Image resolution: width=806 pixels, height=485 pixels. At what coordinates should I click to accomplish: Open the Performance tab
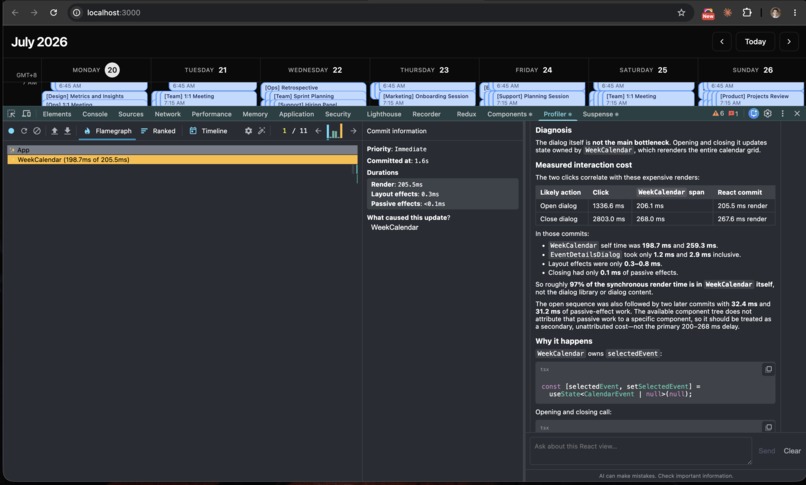tap(212, 114)
